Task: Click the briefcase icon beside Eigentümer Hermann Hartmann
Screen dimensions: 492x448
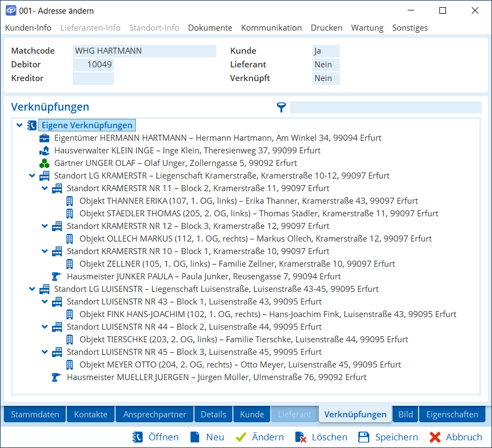Action: coord(44,138)
